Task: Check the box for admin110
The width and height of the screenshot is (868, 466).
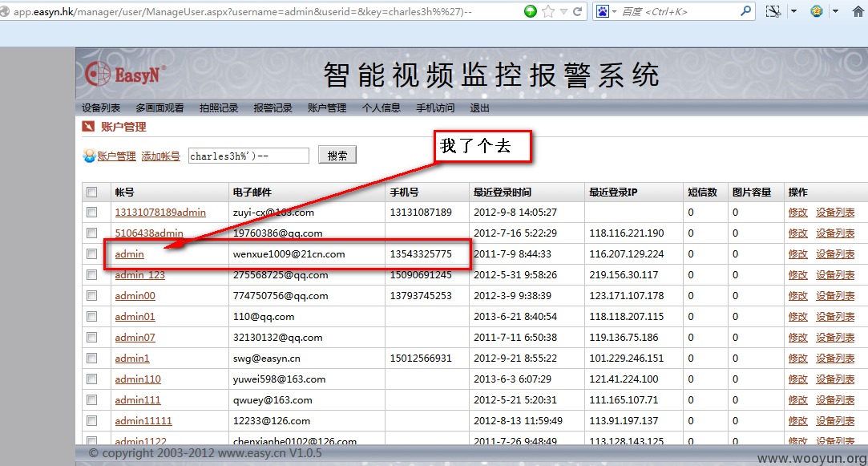Action: (x=92, y=379)
